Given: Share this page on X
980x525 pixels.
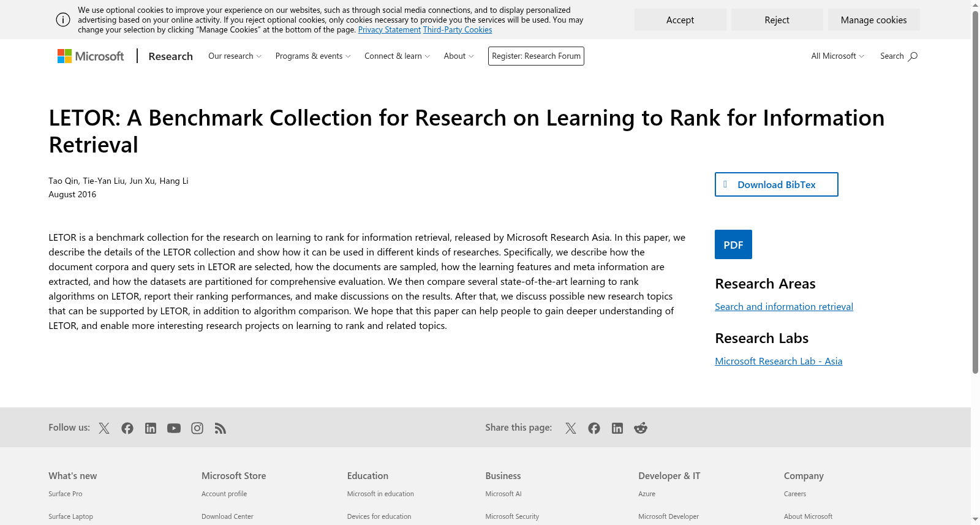Looking at the screenshot, I should pos(571,428).
